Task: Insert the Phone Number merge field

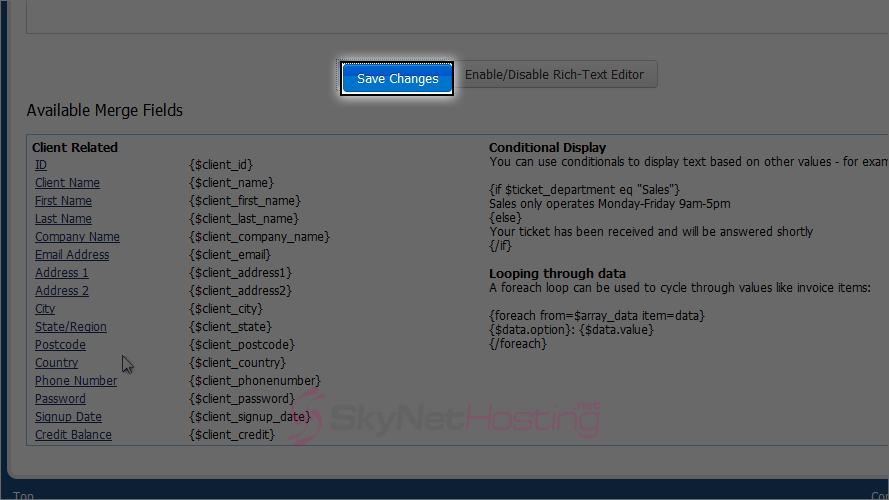Action: (76, 381)
